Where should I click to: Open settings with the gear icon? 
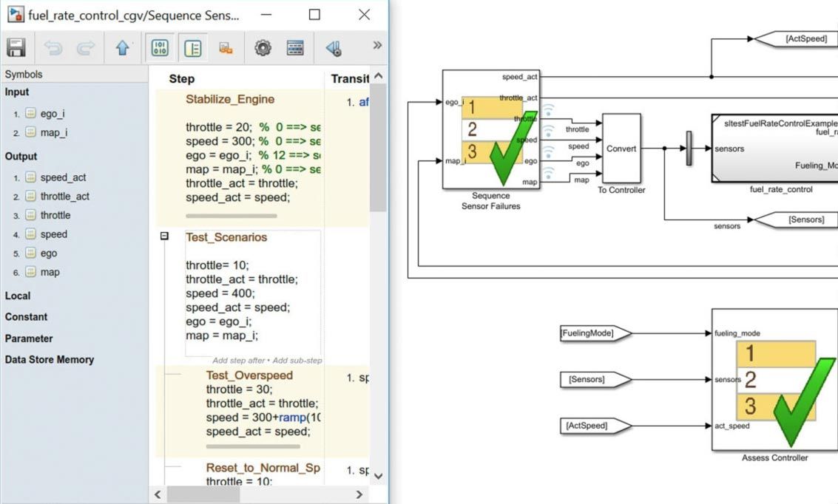pos(262,49)
